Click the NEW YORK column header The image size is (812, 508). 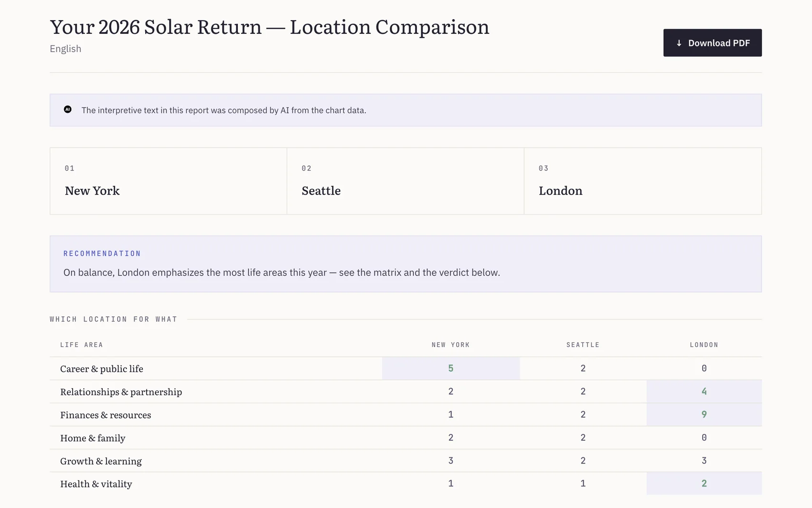[450, 345]
